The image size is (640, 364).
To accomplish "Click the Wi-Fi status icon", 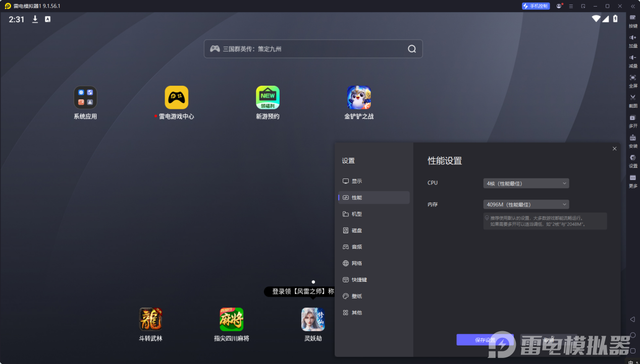I will [596, 19].
